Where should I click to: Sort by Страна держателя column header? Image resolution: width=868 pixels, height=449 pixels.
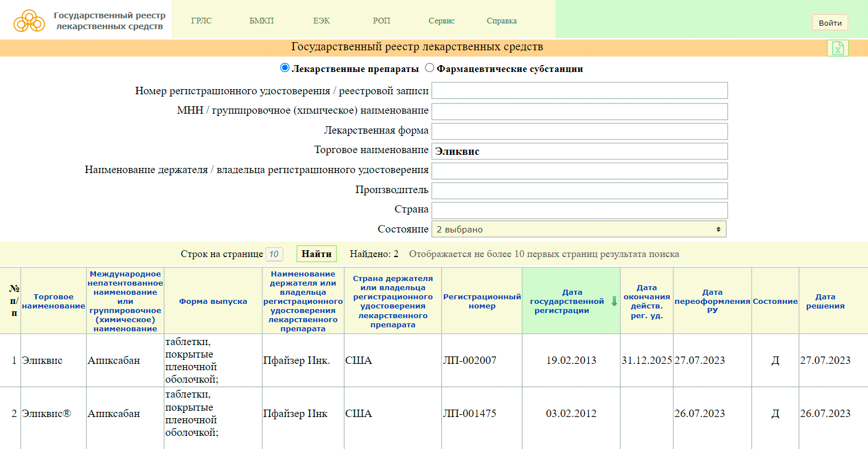[x=393, y=301]
